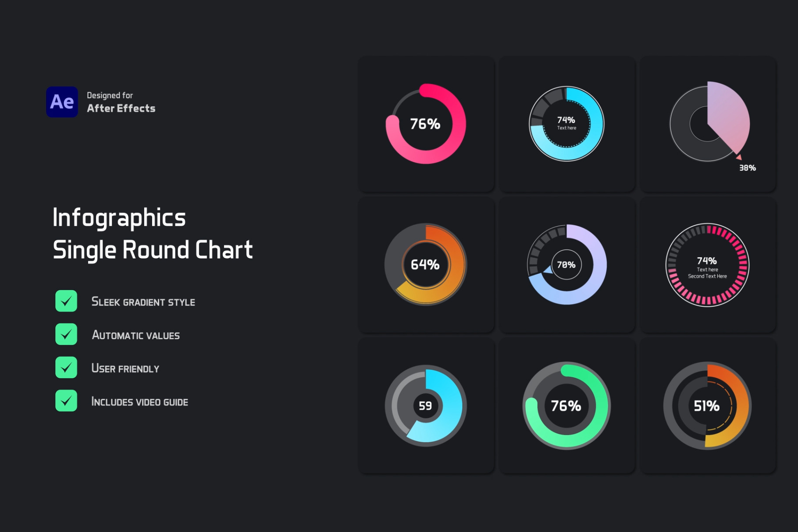Click the purple 38% pie chart
This screenshot has height=532, width=798.
709,122
